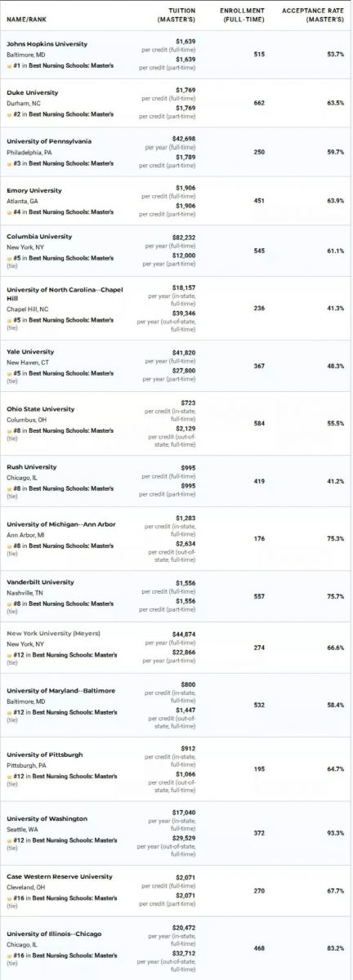Screen dimensions: 353x980
Task: Click the rank badge icon for Vanderbilt University
Action: [9, 604]
